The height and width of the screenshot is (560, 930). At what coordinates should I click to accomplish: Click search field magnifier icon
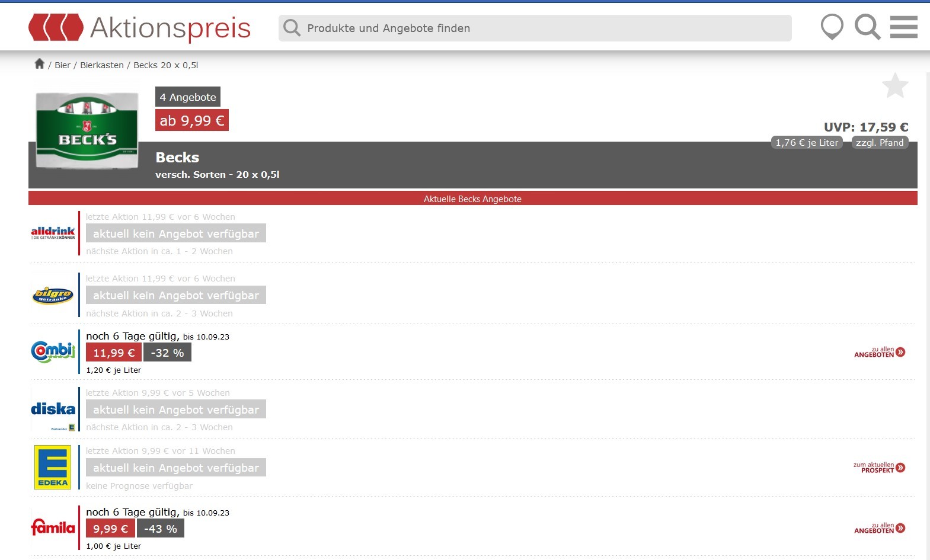292,28
